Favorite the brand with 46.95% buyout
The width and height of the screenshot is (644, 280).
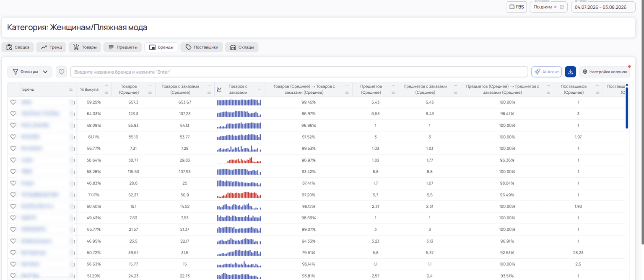click(13, 241)
